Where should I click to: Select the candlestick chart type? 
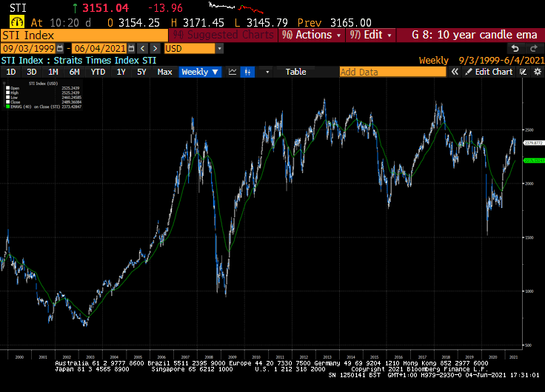[247, 72]
